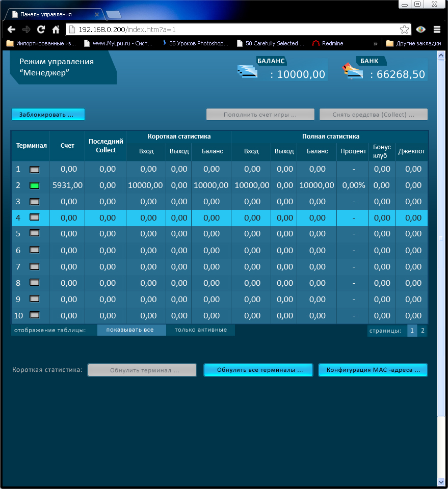The image size is (448, 489).
Task: Click the Бонус клуб column header
Action: [x=382, y=151]
